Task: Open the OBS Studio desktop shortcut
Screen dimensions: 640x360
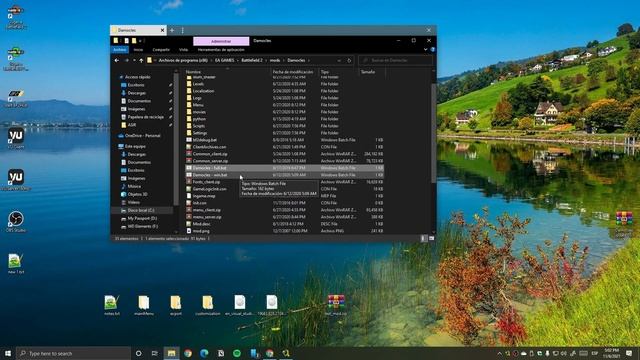Action: pos(16,222)
